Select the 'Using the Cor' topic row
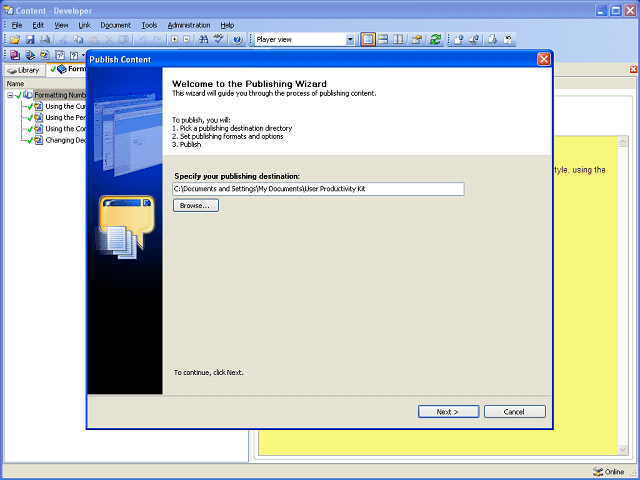Viewport: 640px width, 480px height. click(x=65, y=129)
